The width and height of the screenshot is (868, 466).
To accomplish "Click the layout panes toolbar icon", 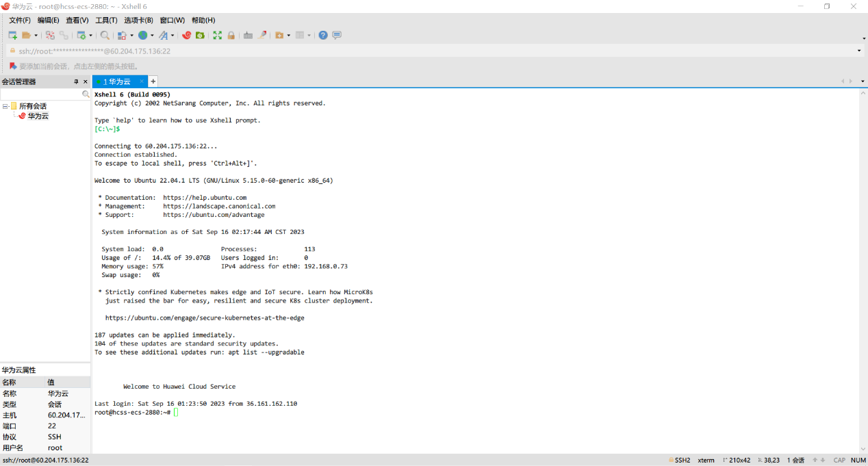I will (x=300, y=35).
